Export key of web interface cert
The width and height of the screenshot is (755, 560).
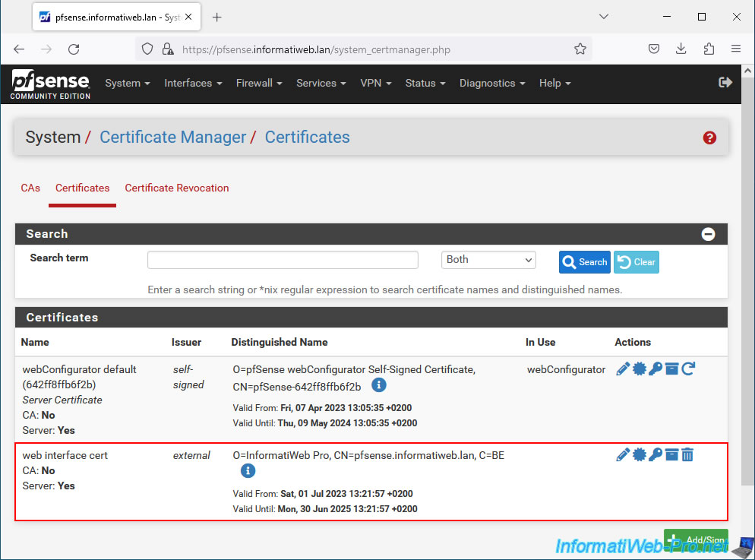[655, 454]
